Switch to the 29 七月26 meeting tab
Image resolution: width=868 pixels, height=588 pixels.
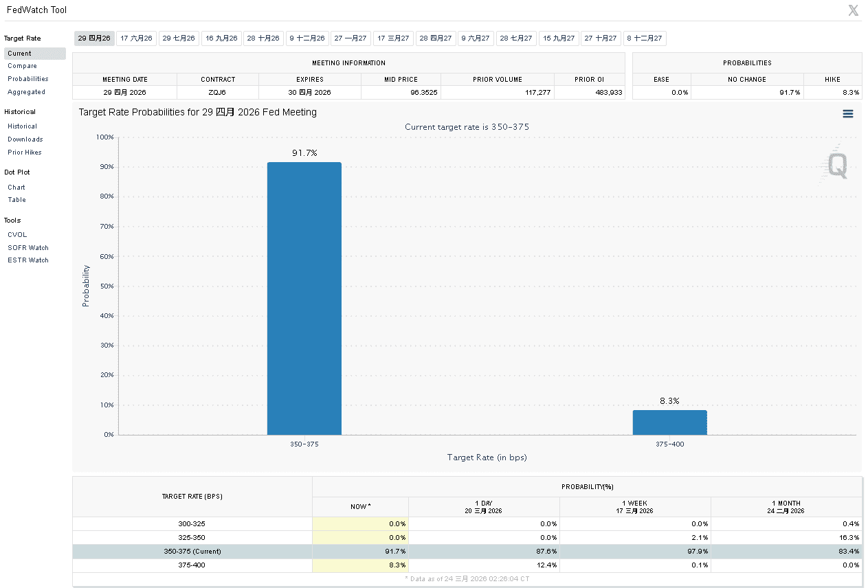[x=179, y=38]
